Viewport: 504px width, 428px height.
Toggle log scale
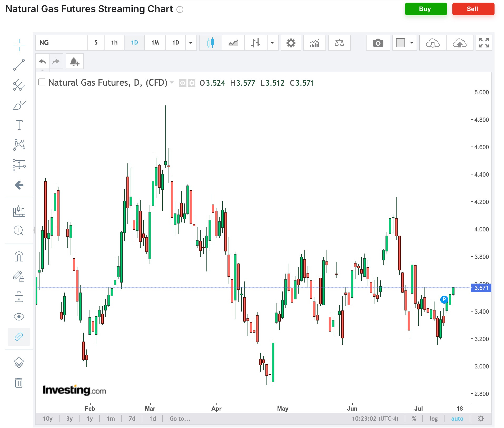pyautogui.click(x=434, y=419)
